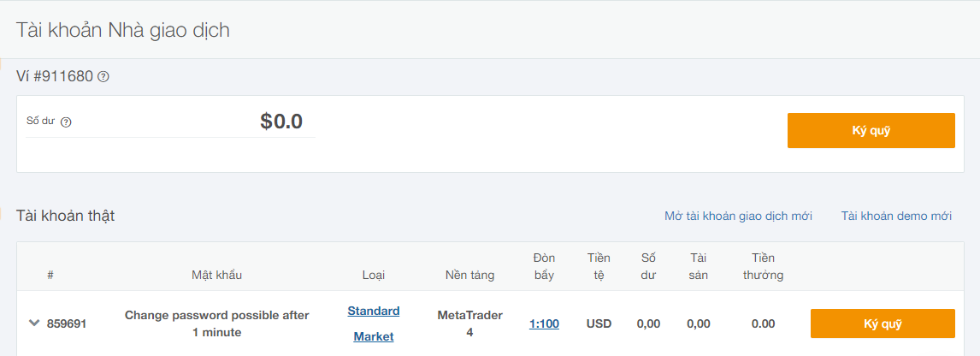Click the $0.0 wallet balance amount
Image resolution: width=980 pixels, height=356 pixels.
coord(281,122)
